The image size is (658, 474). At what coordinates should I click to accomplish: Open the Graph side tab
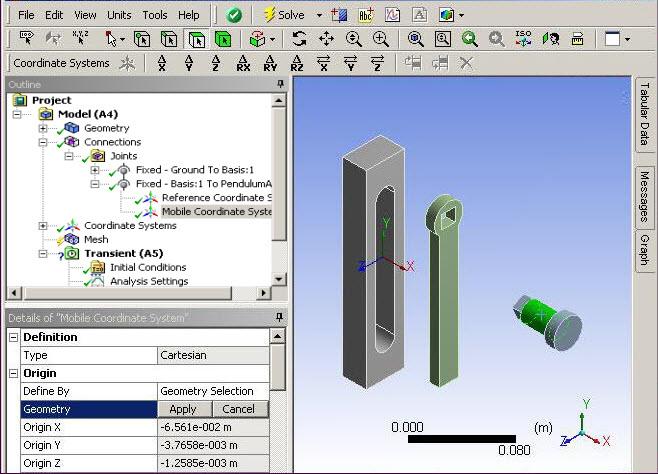tap(645, 250)
